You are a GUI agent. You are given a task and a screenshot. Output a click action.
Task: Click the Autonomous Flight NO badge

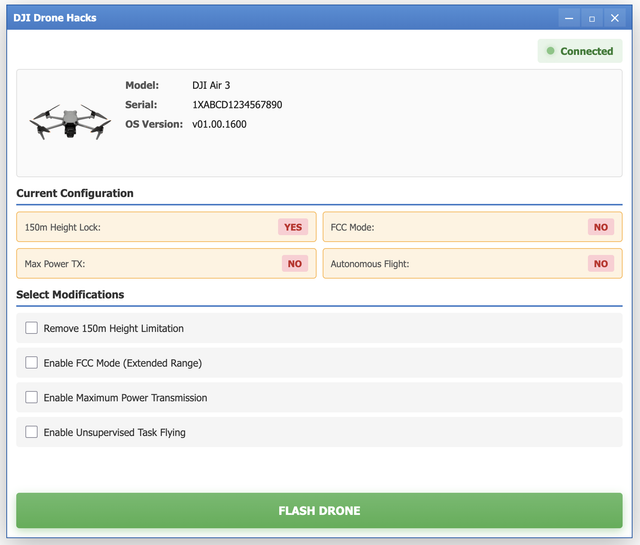pyautogui.click(x=601, y=264)
